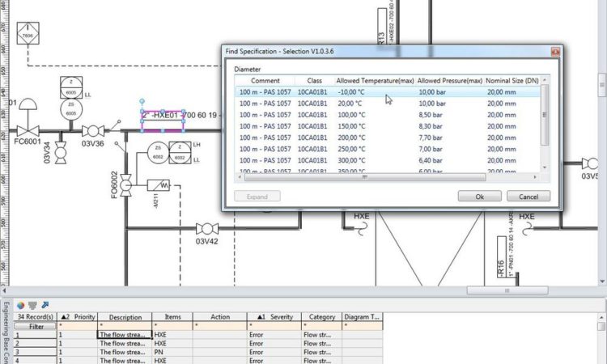
Task: Click the 7606 diamond symbol
Action: coord(28,36)
